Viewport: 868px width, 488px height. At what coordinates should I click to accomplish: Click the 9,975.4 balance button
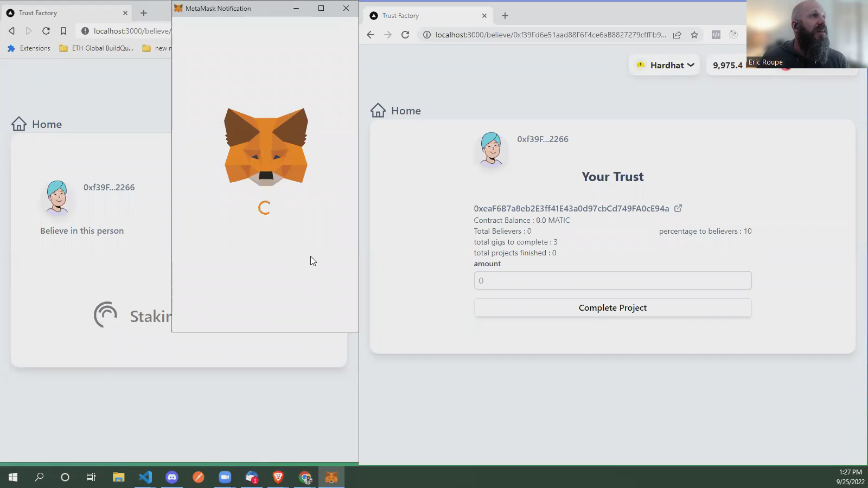point(727,65)
